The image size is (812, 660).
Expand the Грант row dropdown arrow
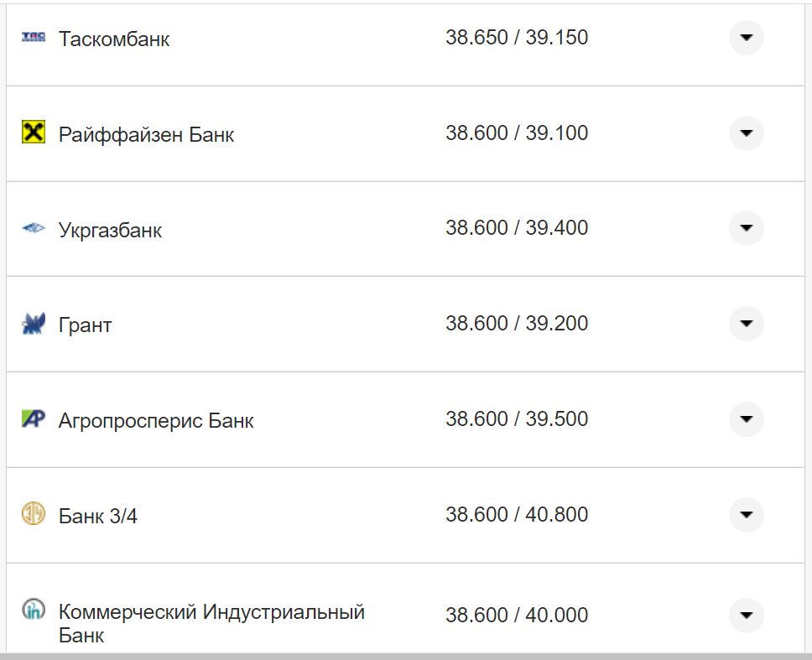(x=746, y=324)
